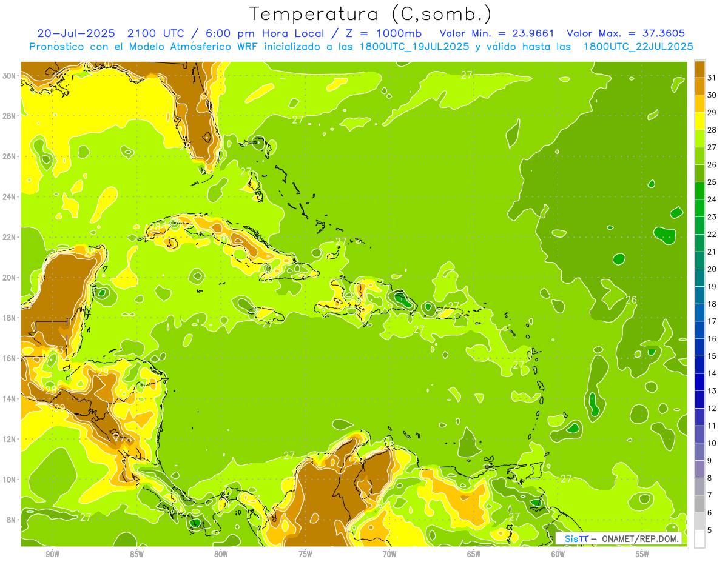Viewport: 728px width, 562px height.
Task: Click the legend swatch between 26 and 27
Action: click(x=699, y=156)
